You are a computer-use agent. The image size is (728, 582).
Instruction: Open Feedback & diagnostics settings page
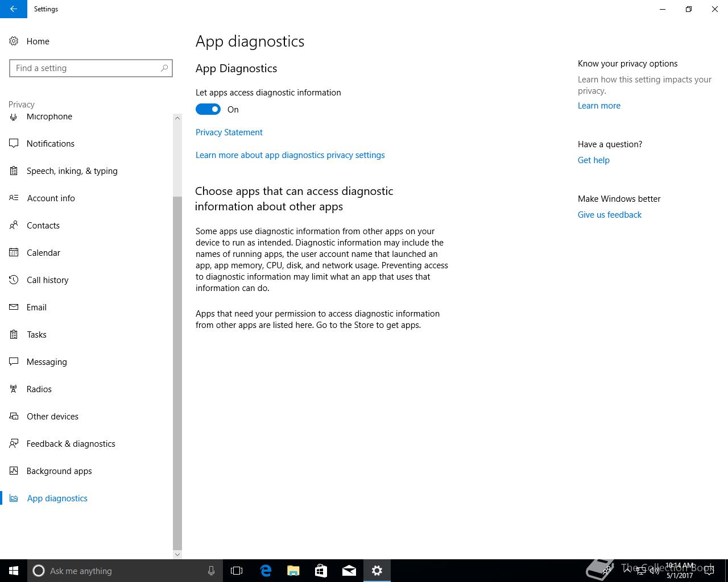tap(71, 443)
